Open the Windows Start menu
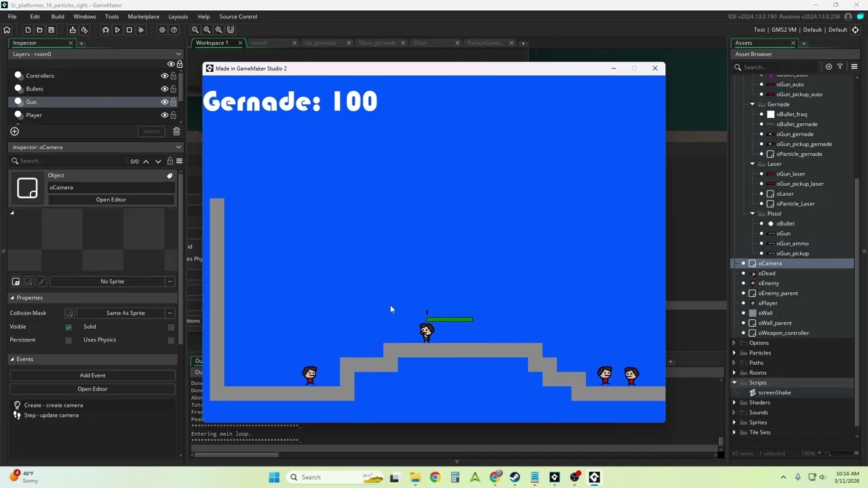The height and width of the screenshot is (488, 868). [274, 477]
